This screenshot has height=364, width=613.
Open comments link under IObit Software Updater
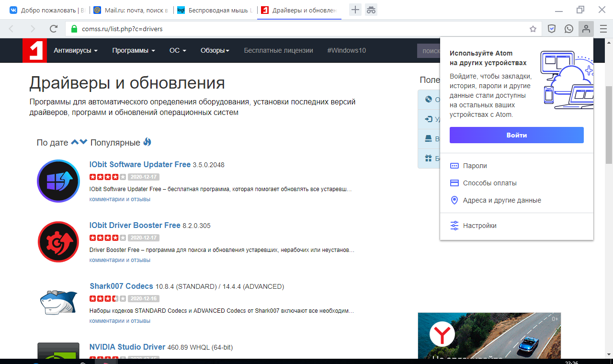(x=120, y=199)
